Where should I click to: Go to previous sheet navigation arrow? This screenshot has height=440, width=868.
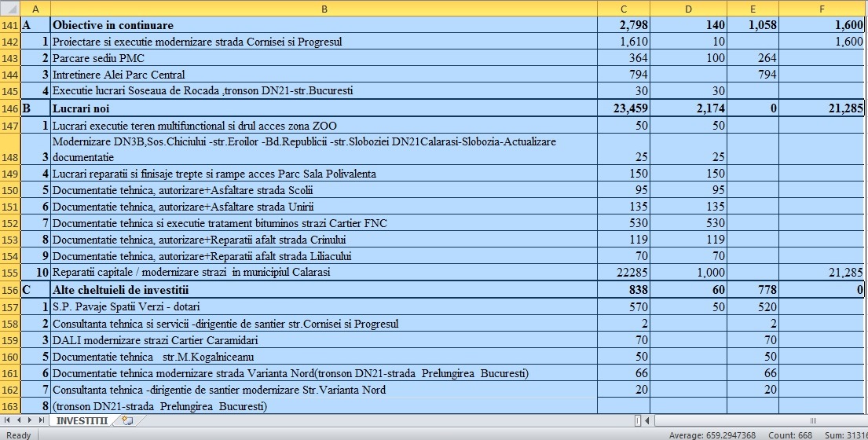pos(19,420)
